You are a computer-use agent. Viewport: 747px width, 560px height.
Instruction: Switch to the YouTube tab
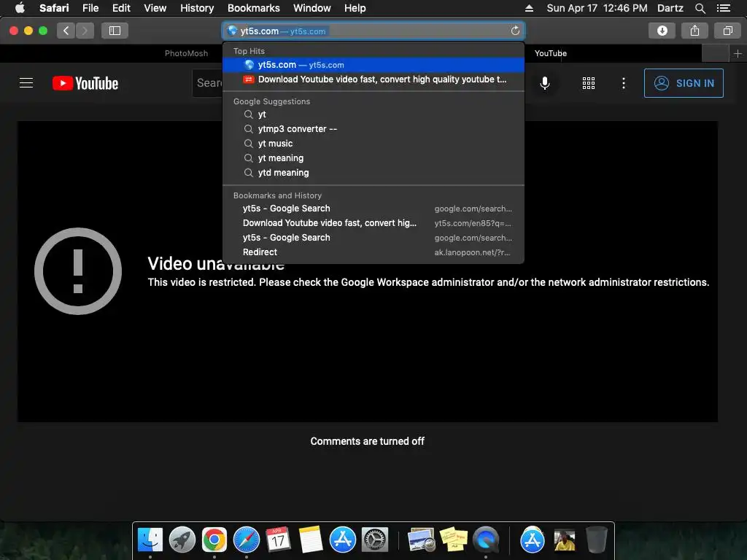pos(551,53)
